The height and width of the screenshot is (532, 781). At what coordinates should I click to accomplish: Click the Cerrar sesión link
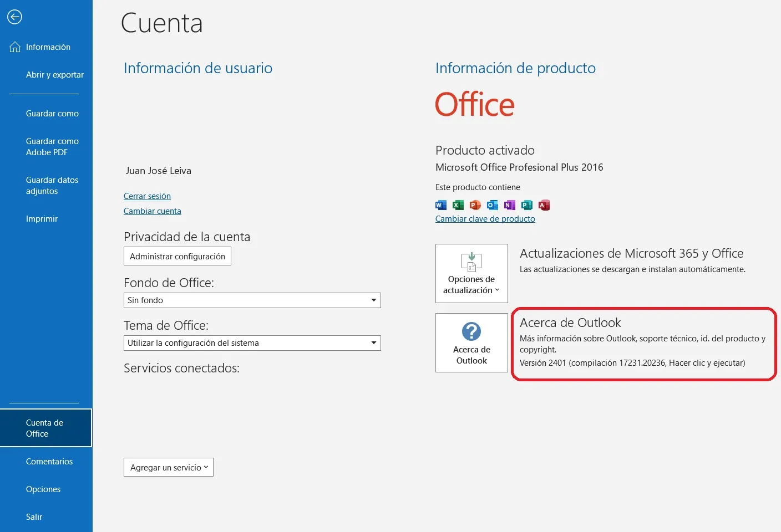[x=147, y=196]
